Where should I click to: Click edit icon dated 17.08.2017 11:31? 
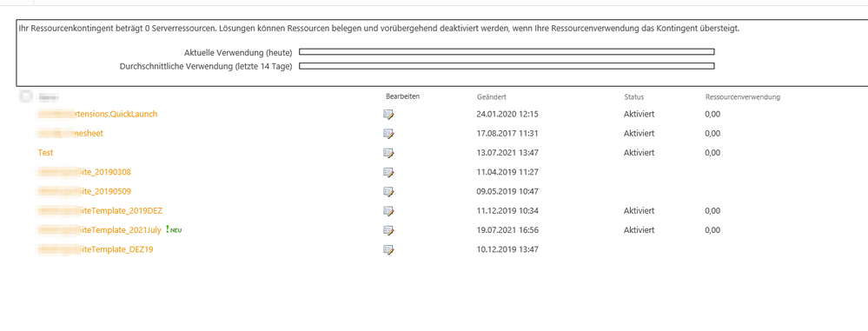[x=388, y=134]
